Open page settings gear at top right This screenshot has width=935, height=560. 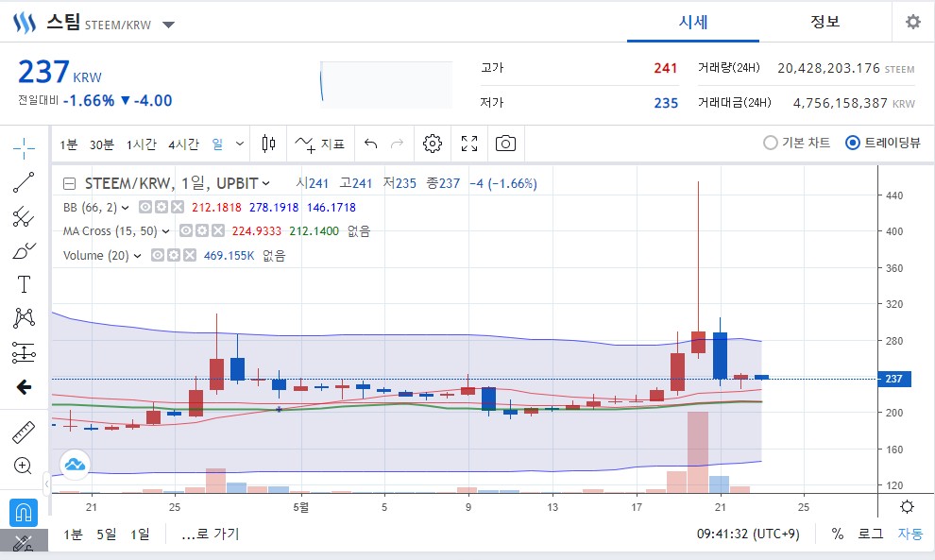(913, 22)
